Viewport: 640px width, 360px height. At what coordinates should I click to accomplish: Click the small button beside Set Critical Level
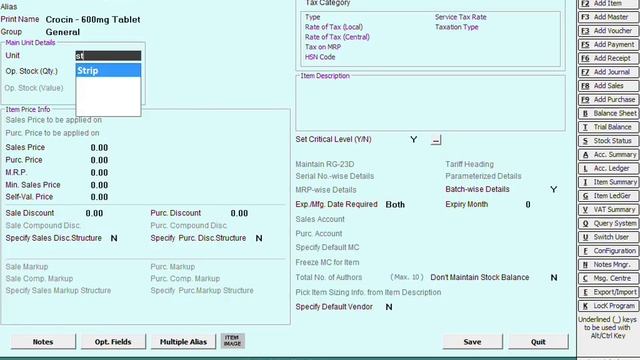[x=436, y=140]
